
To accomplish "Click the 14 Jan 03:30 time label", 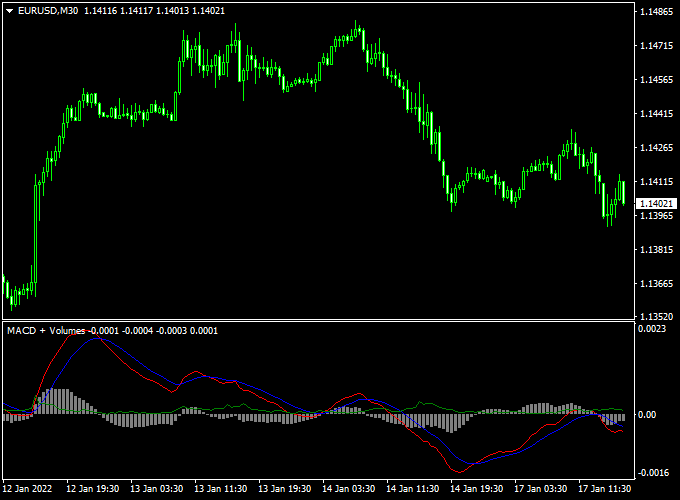I will [349, 489].
